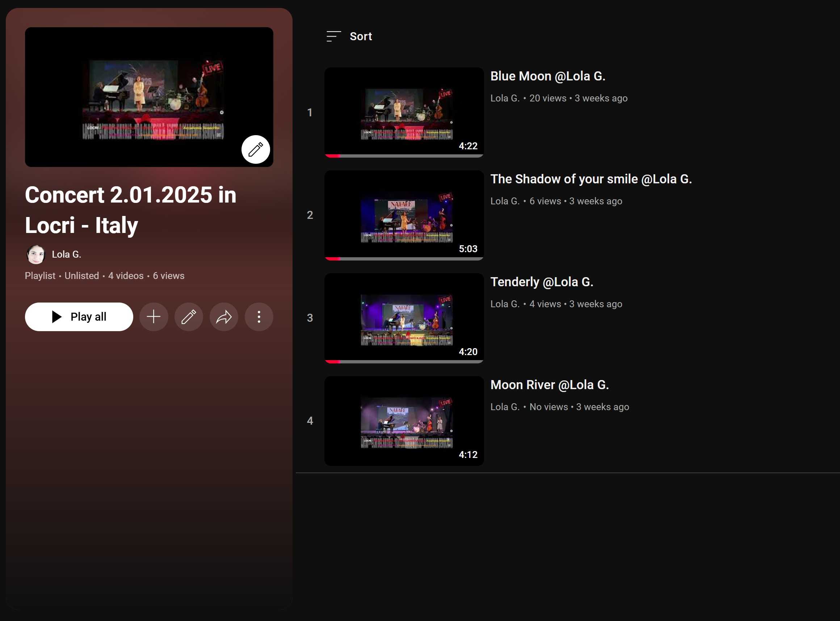
Task: Click Lola G. channel avatar
Action: coord(36,254)
